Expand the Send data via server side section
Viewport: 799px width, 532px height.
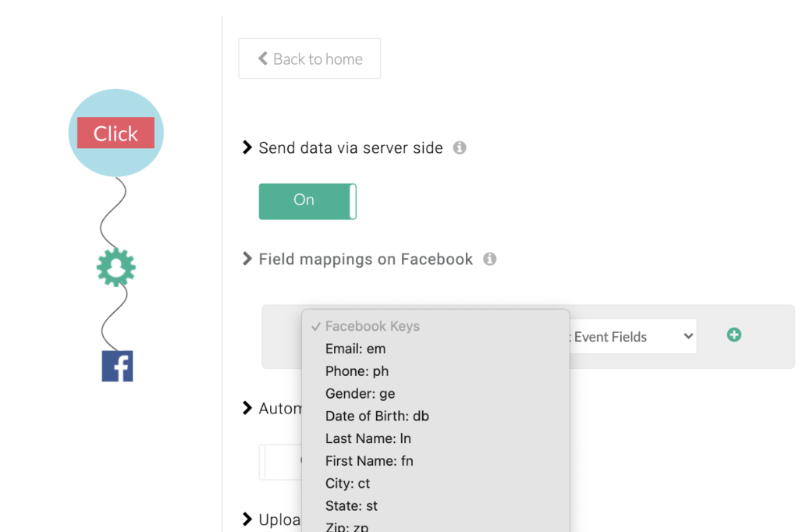pyautogui.click(x=246, y=147)
